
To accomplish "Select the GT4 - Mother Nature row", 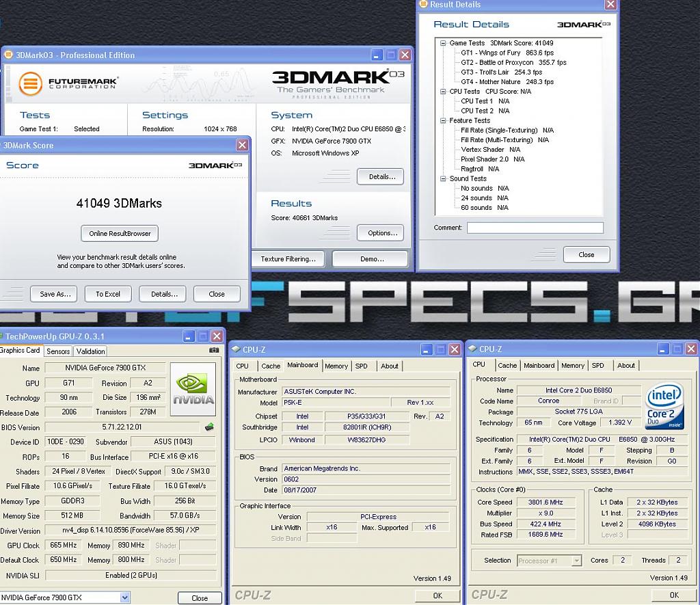I will tap(507, 82).
